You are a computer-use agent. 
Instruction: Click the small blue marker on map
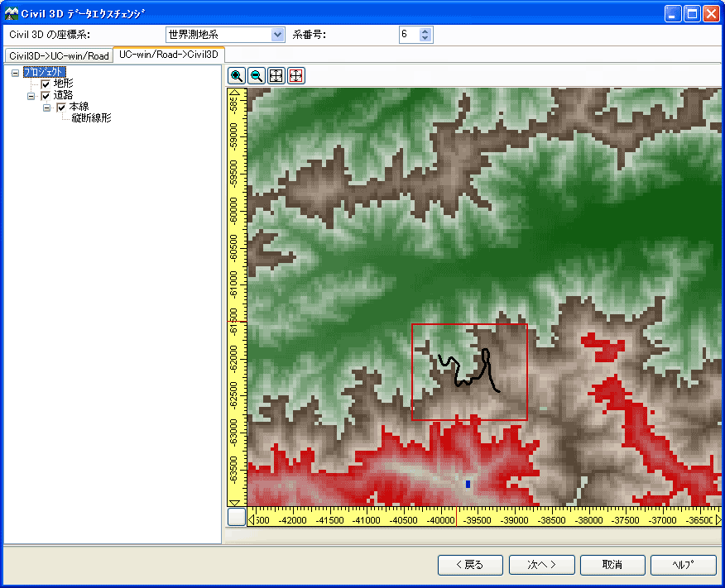pyautogui.click(x=468, y=484)
